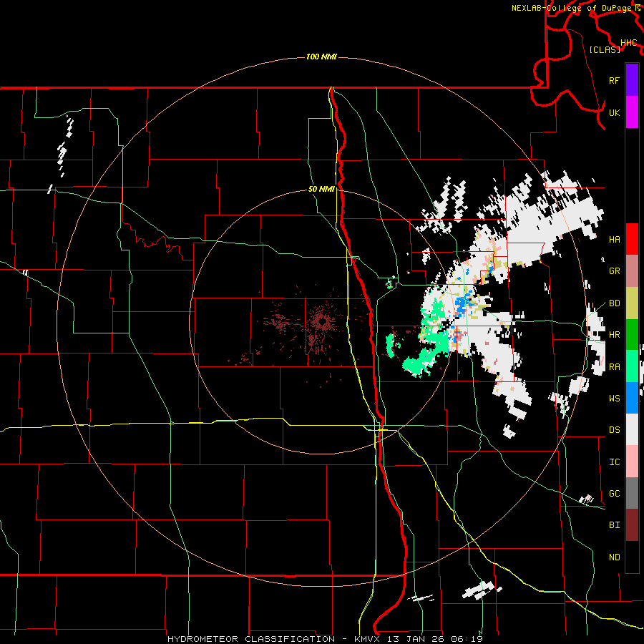Click the GC legend label

(614, 494)
